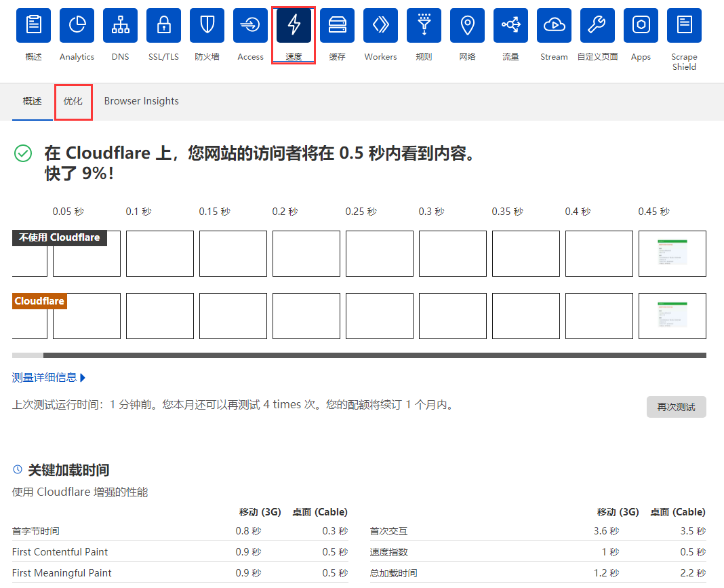This screenshot has height=588, width=724.
Task: Click the 使用 Cloudflare 增强的性能 subtitle
Action: click(80, 492)
